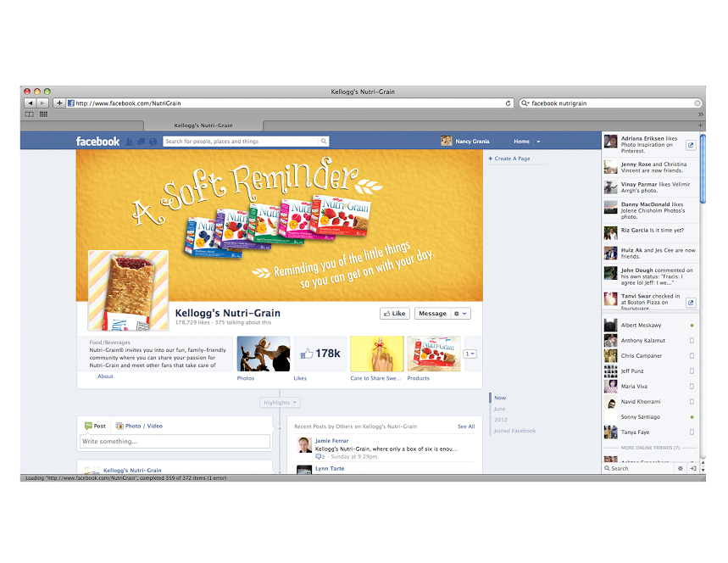Open chat with Tanya Faye
The height and width of the screenshot is (563, 728).
(649, 432)
